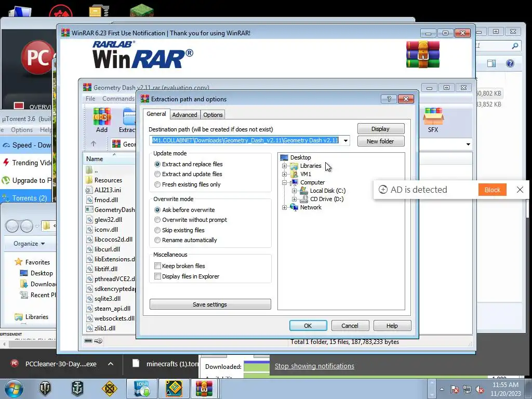Select zlib1.dll file icon
Screen dimensions: 532x399
[89, 328]
